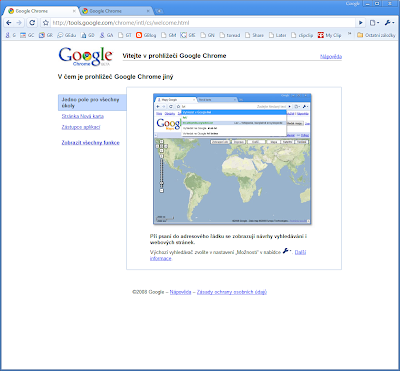Open the Nápověda link in the header
Screen dimensions: 400x371
tap(331, 57)
